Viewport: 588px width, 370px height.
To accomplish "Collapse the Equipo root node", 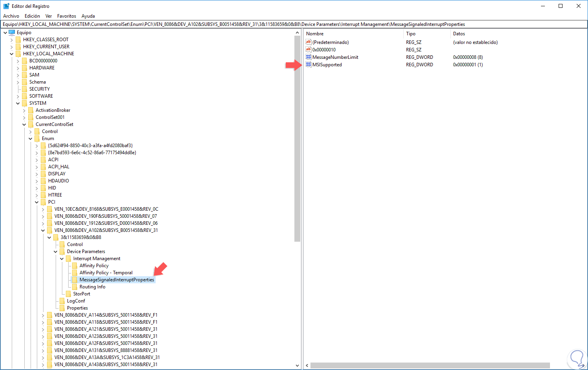I will click(5, 33).
